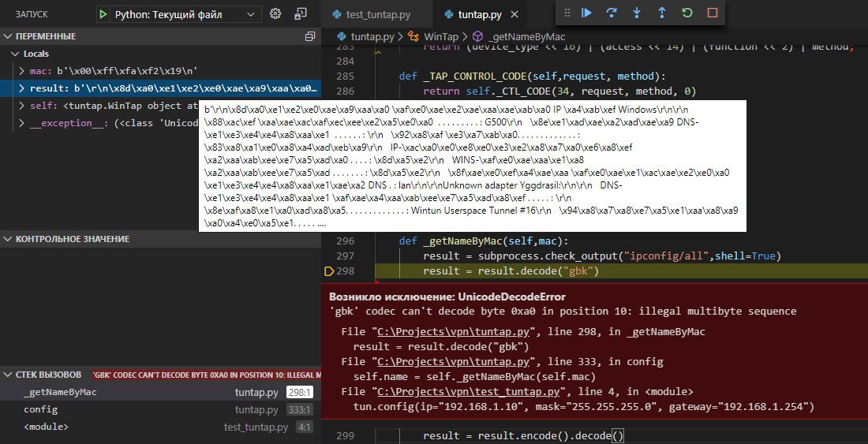Restart the debug session

click(687, 13)
